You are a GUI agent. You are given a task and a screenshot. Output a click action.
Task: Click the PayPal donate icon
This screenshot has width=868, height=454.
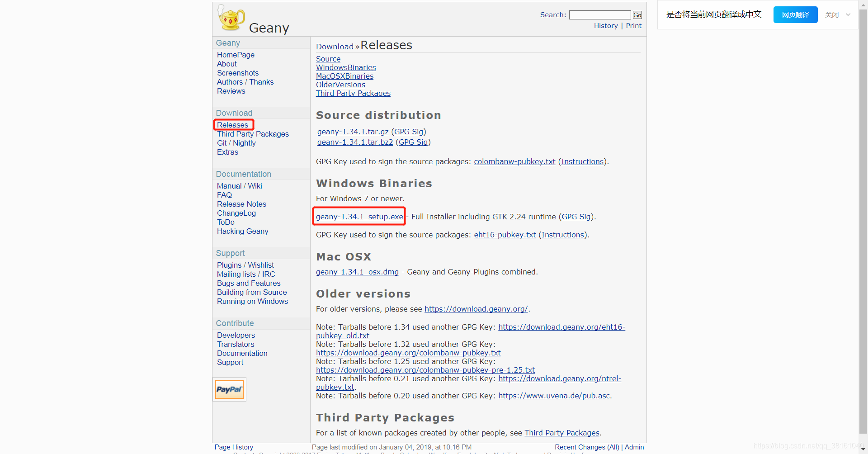[x=229, y=389]
